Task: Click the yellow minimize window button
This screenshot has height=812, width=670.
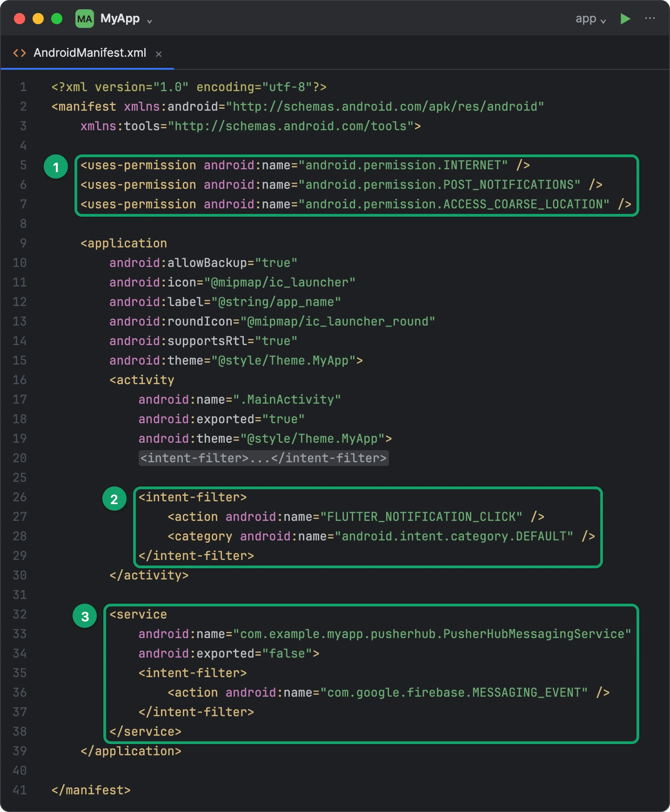Action: coord(38,19)
